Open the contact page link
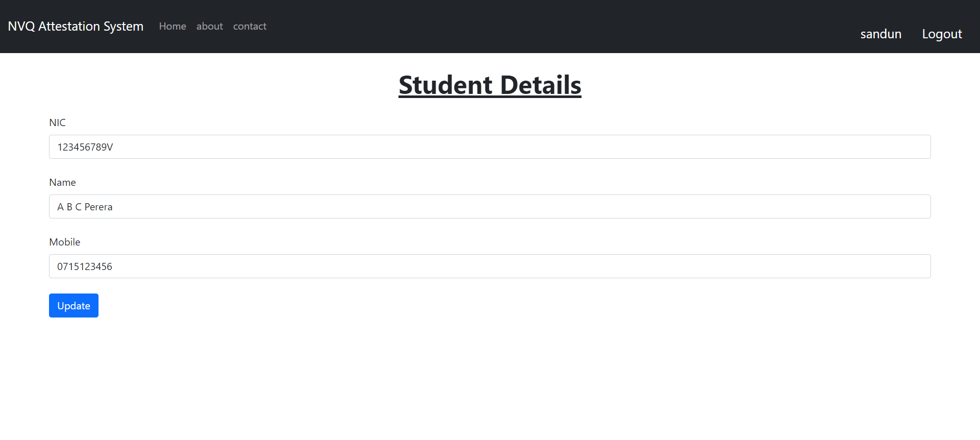The height and width of the screenshot is (440, 980). pyautogui.click(x=250, y=26)
